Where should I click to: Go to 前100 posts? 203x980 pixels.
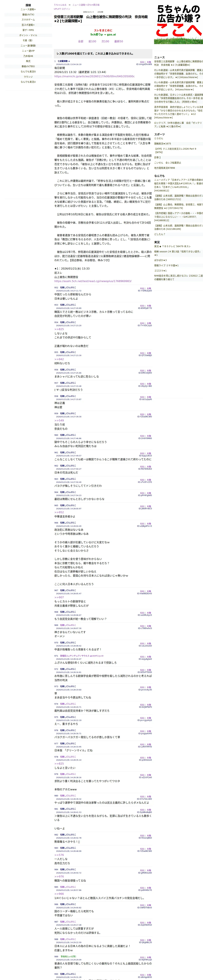pos(92,41)
